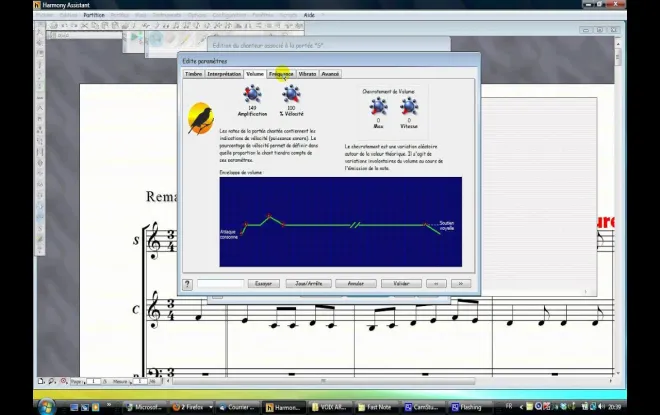Click the Jouer/Arrêter button

309,284
